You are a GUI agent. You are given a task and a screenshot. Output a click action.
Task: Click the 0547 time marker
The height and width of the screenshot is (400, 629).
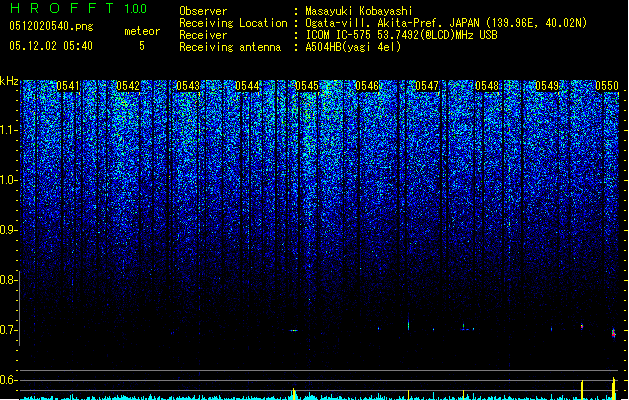tap(427, 86)
